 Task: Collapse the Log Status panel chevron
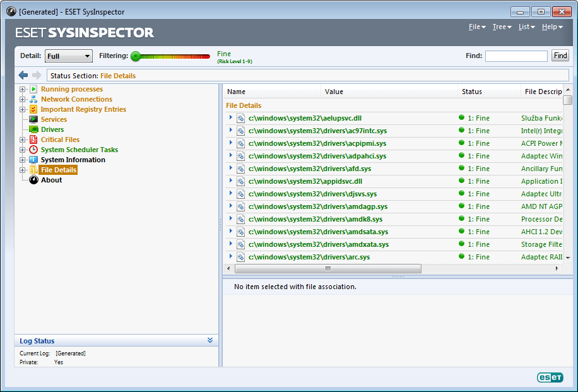coord(210,340)
